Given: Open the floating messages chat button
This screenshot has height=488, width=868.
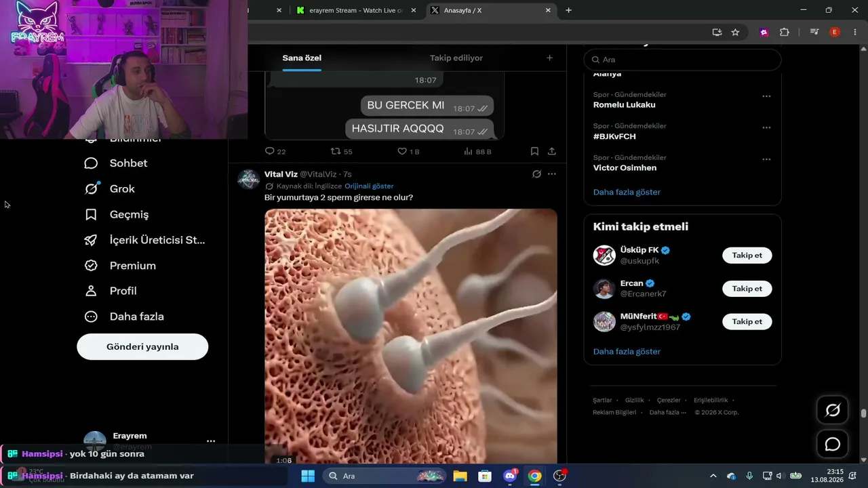Looking at the screenshot, I should pos(833,445).
